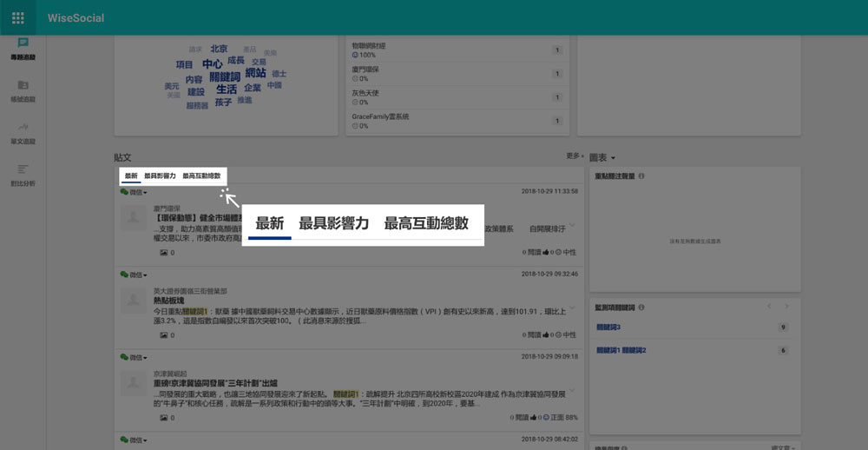Click image count icon on 京津冀 post
The height and width of the screenshot is (450, 868).
tap(163, 418)
